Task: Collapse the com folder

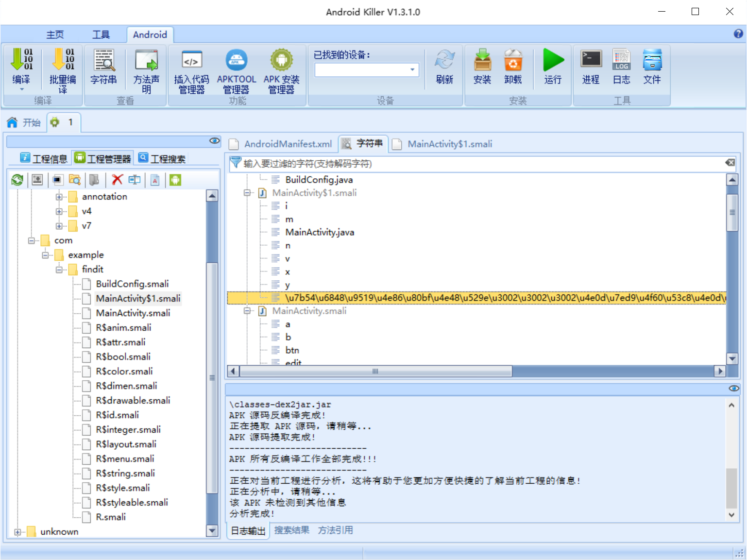Action: pos(31,240)
